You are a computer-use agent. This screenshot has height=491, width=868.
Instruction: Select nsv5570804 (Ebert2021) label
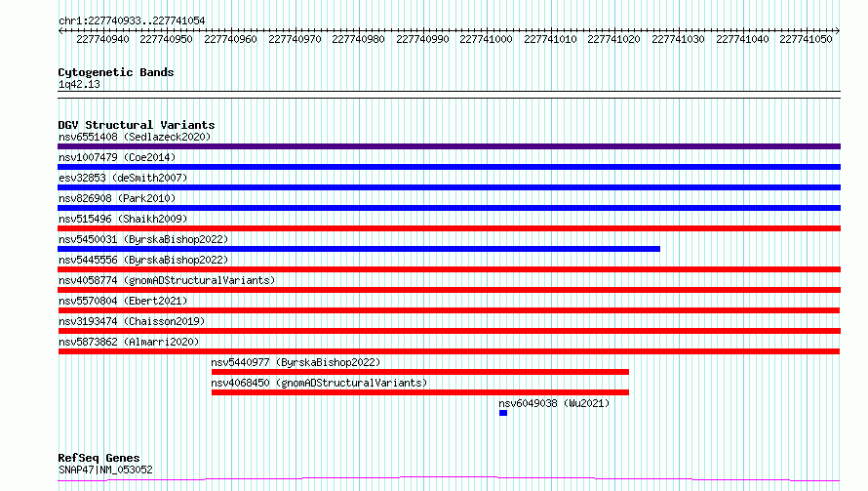point(123,301)
